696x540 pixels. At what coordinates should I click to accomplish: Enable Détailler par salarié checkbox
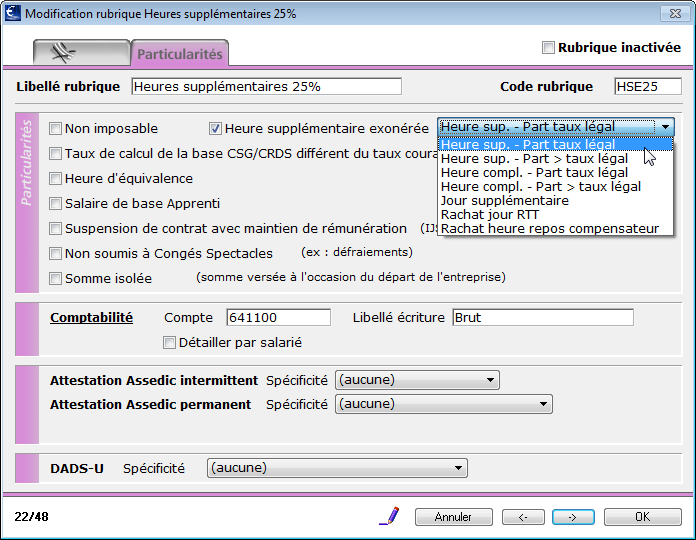click(x=169, y=343)
